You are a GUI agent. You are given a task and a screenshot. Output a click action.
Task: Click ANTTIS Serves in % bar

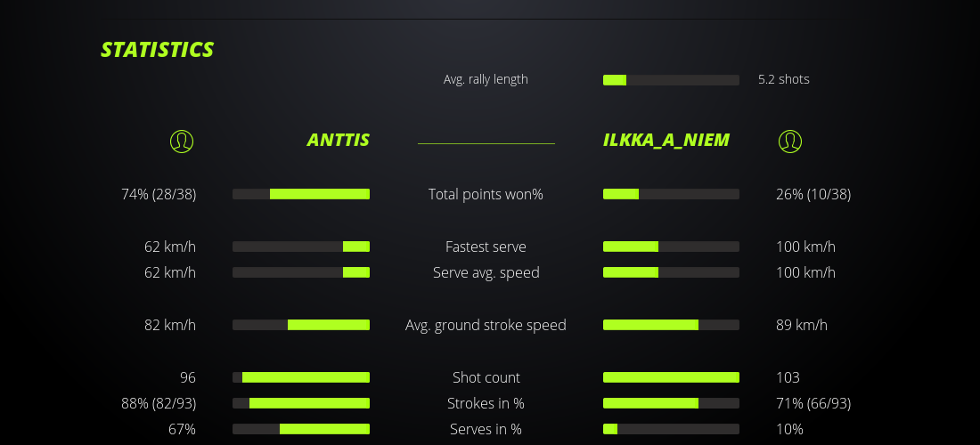tap(301, 429)
